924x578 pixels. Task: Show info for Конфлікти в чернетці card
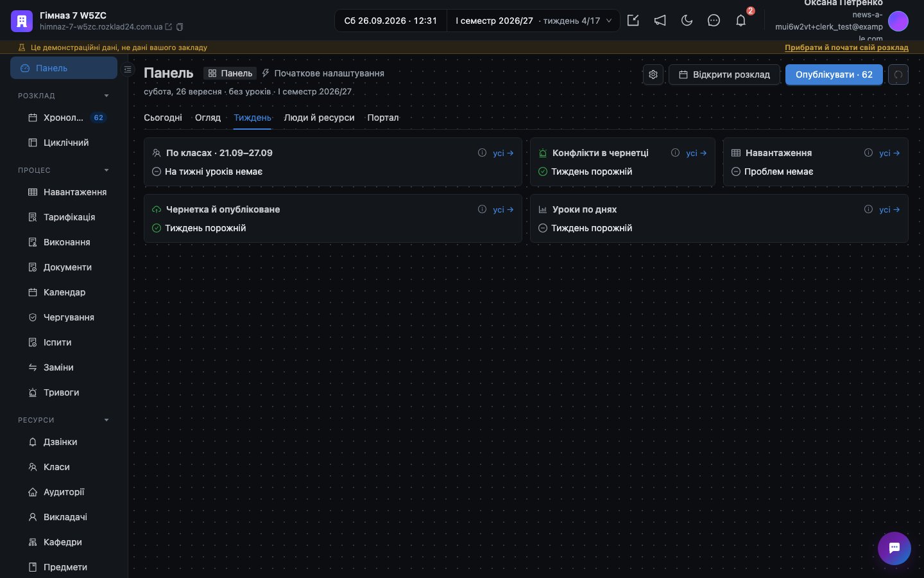(675, 153)
